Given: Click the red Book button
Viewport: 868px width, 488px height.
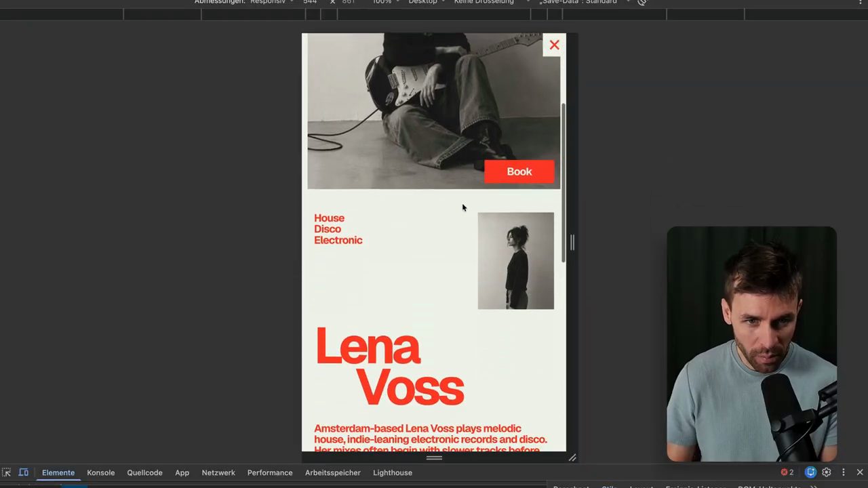Looking at the screenshot, I should click(x=519, y=171).
